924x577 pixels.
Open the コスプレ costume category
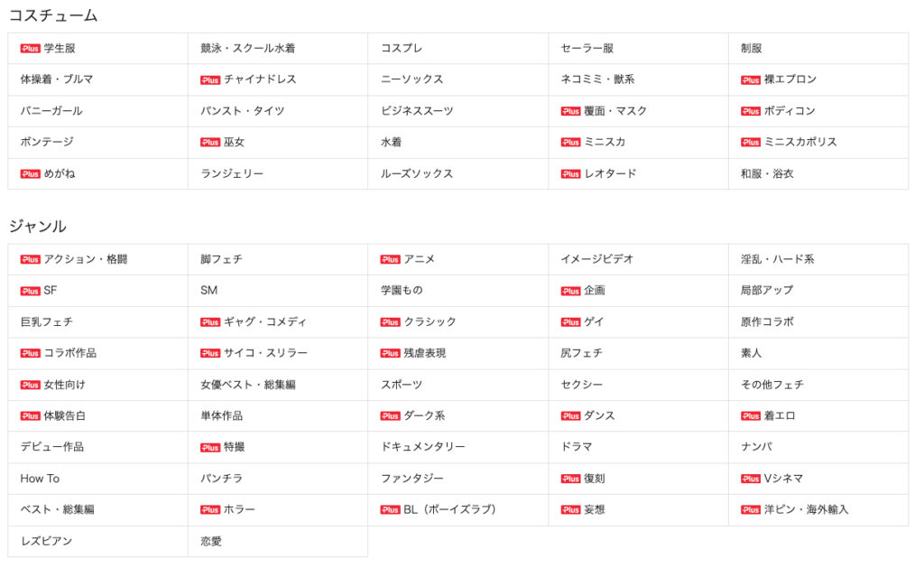click(401, 49)
